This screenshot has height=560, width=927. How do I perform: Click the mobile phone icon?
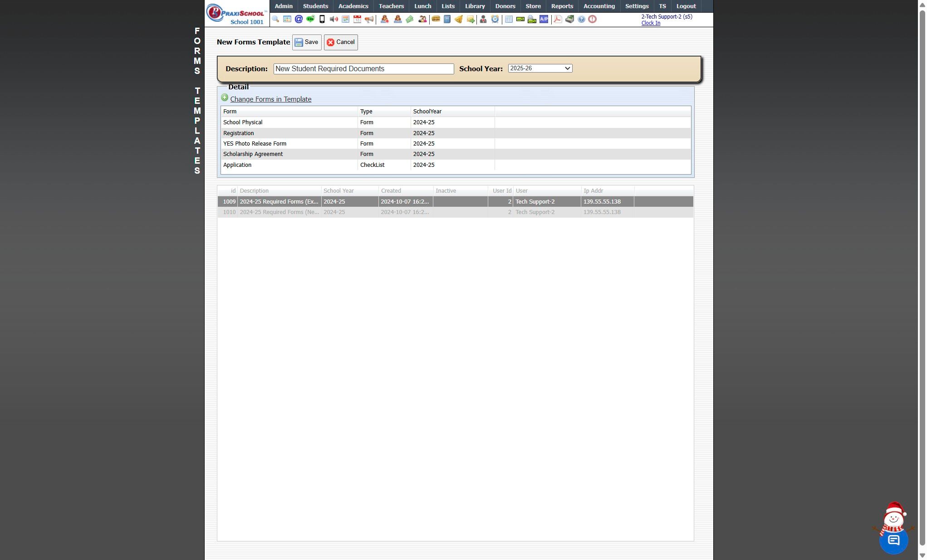322,19
